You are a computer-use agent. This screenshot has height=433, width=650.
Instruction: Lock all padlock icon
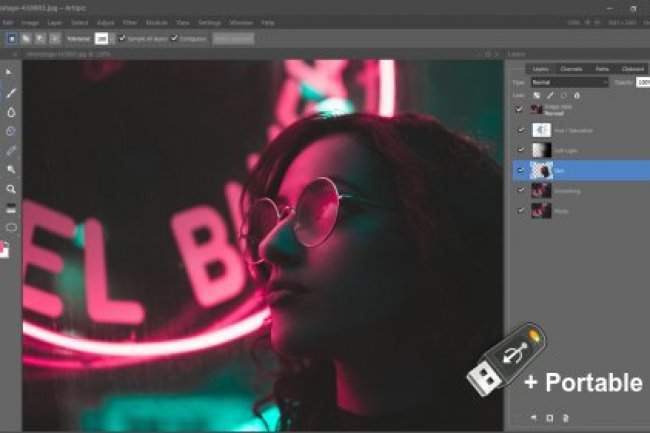pos(577,96)
